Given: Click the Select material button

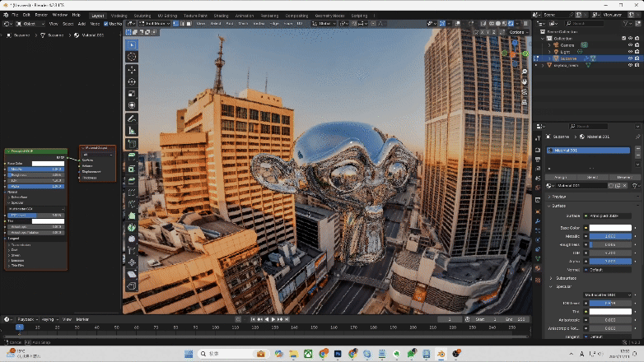Looking at the screenshot, I should click(592, 178).
